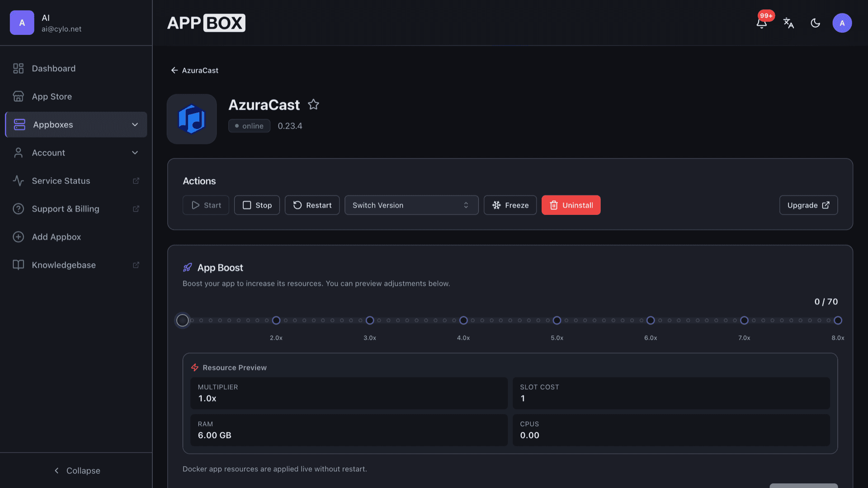The height and width of the screenshot is (488, 868).
Task: Click the Service Status pulse icon
Action: tap(18, 180)
